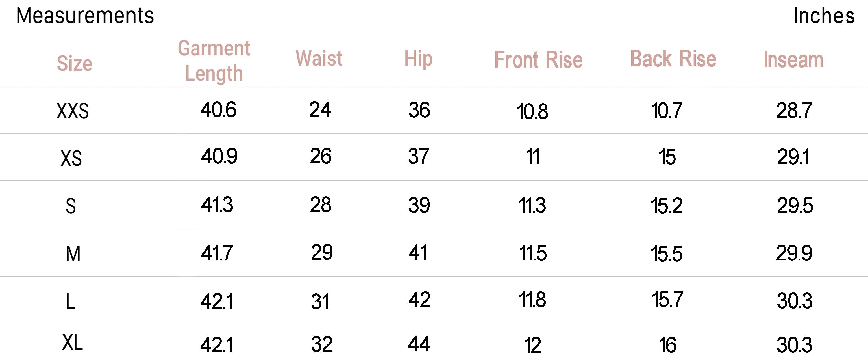This screenshot has width=868, height=364.
Task: Click the XL back rise value 16
Action: 667,345
